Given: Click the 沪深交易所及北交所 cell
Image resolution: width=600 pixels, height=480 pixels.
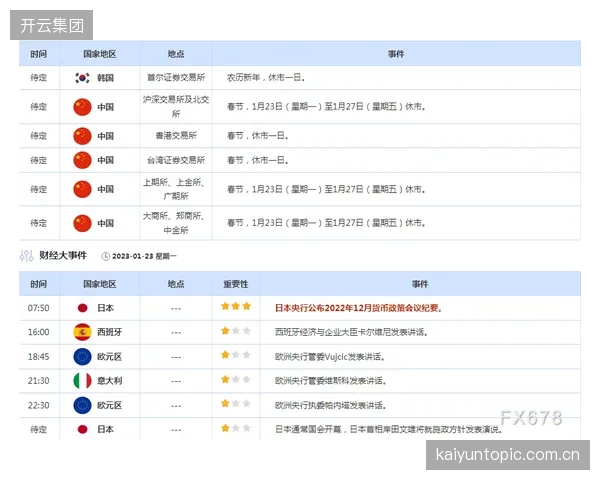Looking at the screenshot, I should point(176,107).
